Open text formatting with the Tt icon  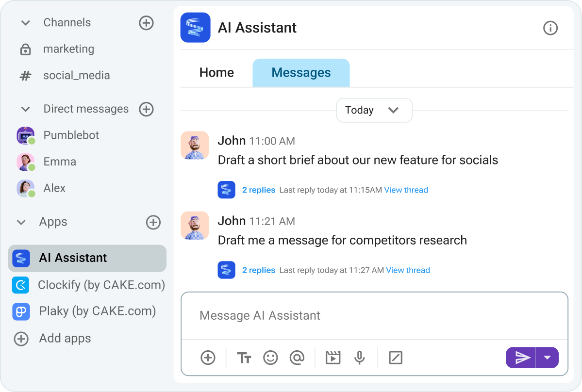tap(244, 358)
